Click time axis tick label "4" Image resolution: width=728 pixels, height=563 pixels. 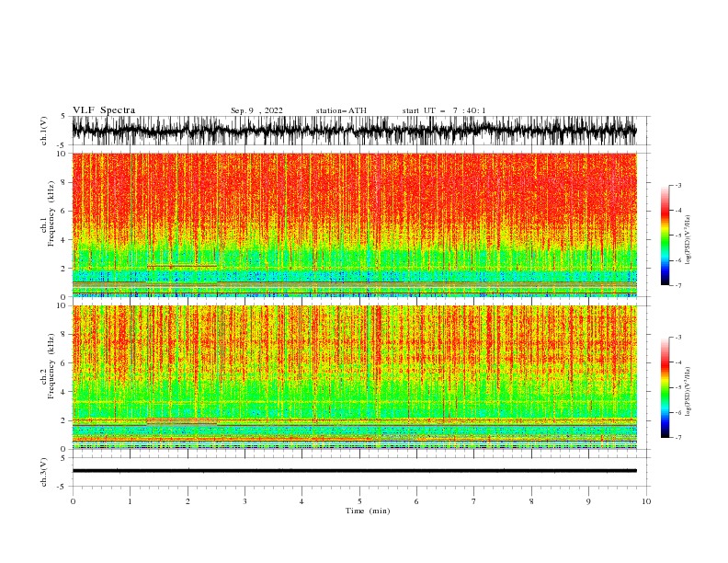301,501
